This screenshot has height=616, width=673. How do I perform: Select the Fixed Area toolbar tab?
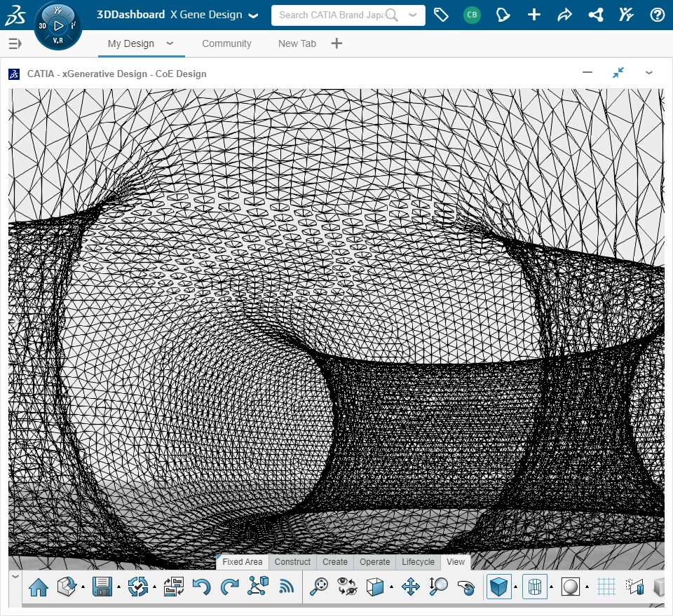coord(243,562)
